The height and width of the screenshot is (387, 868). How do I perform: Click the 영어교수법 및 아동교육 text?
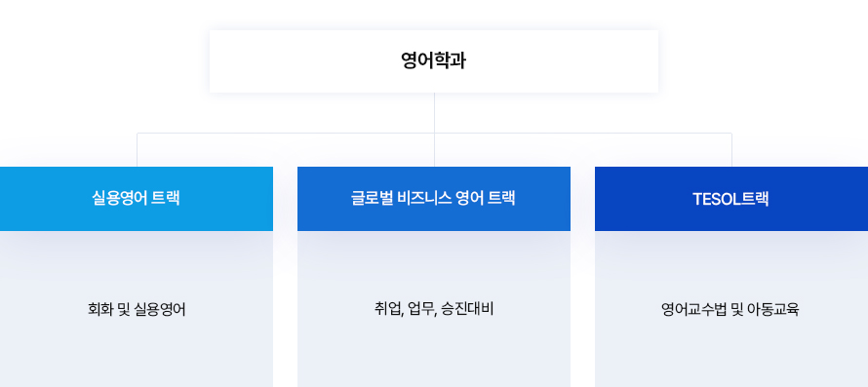[730, 309]
